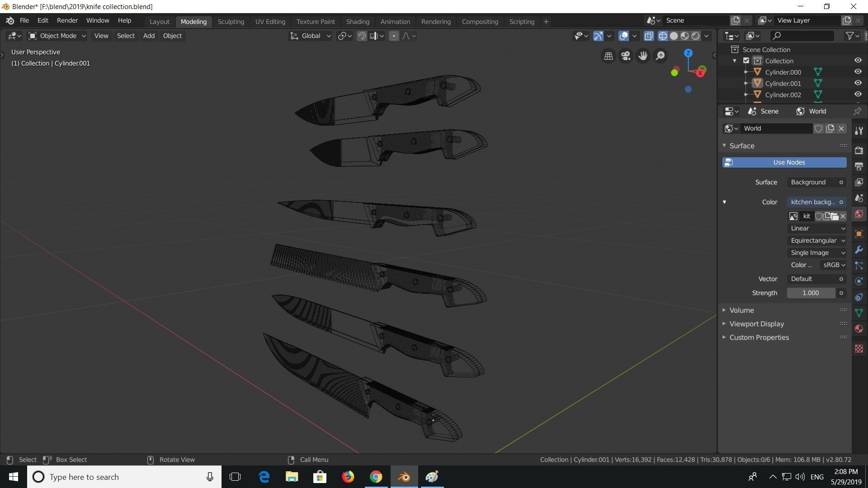Open the Particles properties tab

[859, 265]
